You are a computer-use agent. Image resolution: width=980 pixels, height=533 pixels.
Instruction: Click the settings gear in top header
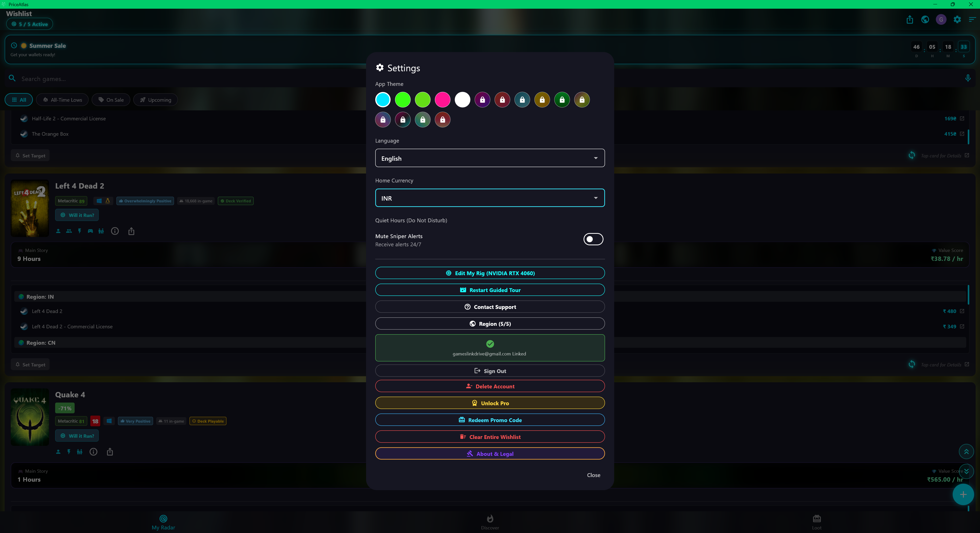click(957, 19)
